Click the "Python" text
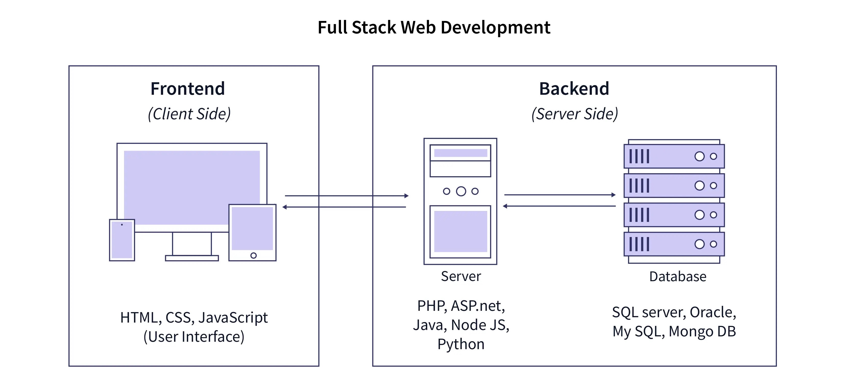The image size is (868, 390). pos(461,345)
